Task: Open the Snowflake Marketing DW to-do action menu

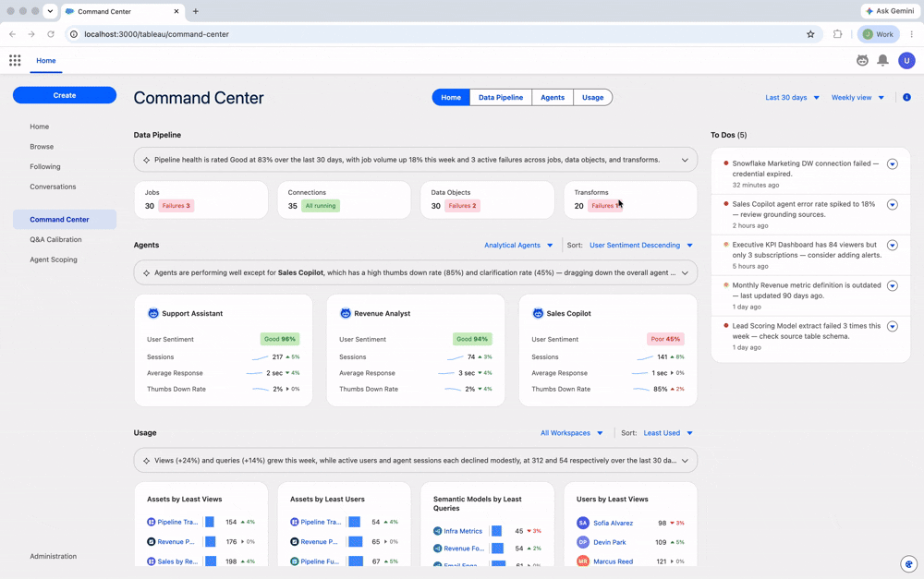Action: 893,163
